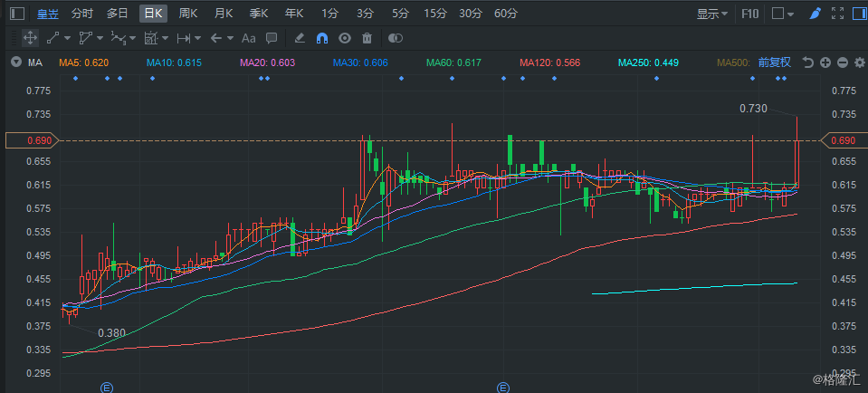Expand the range measure dropdown arrow
The width and height of the screenshot is (868, 393).
click(197, 38)
